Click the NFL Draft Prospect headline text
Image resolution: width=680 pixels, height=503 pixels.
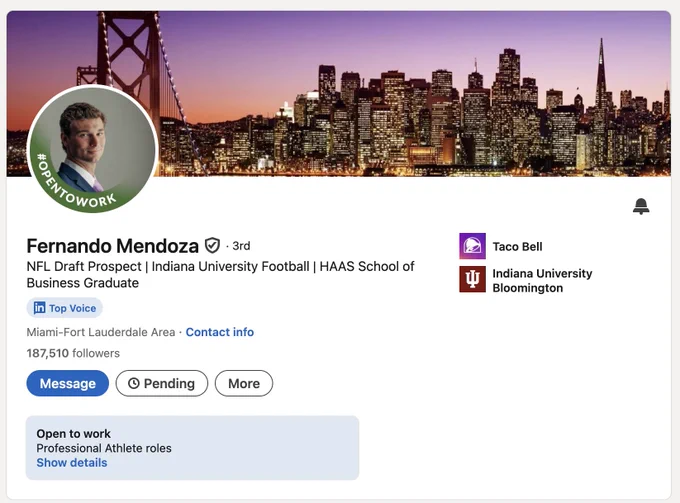(x=220, y=274)
